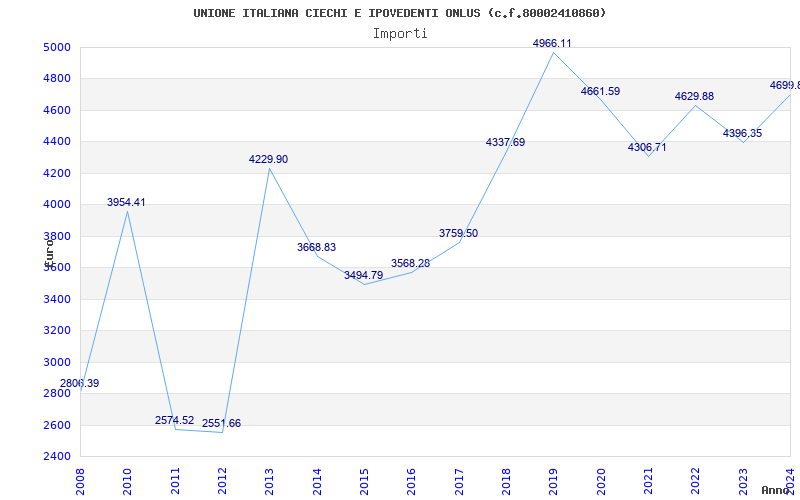Click the 4306.71 data label
This screenshot has height=500, width=800.
point(647,148)
